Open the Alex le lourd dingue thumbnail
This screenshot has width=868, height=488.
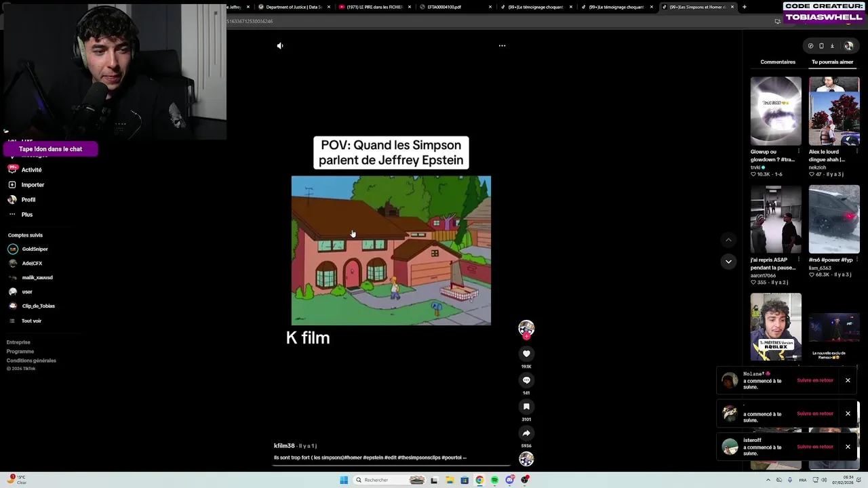pyautogui.click(x=834, y=111)
